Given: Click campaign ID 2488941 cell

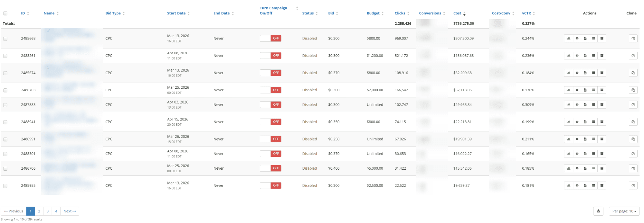Looking at the screenshot, I should click(x=28, y=122).
